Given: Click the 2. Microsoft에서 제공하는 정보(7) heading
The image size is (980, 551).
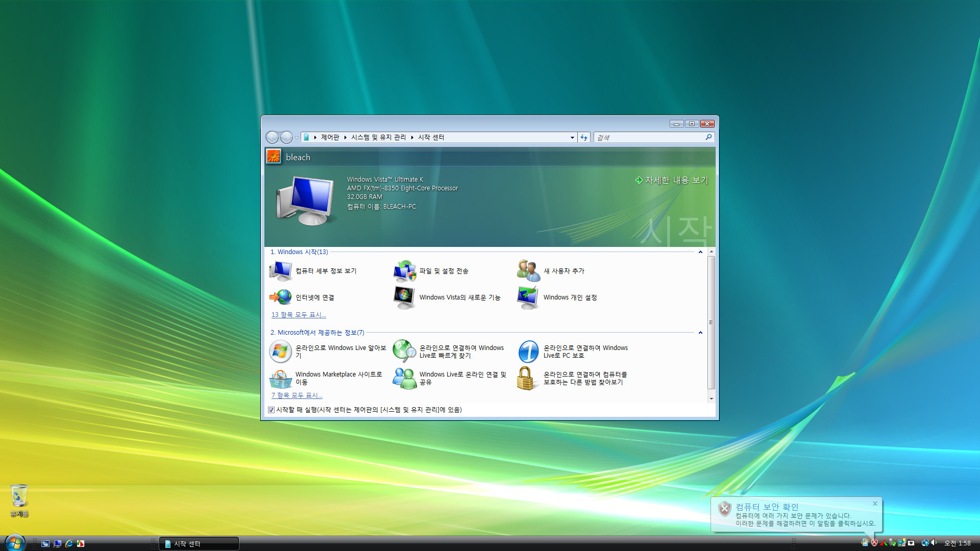Looking at the screenshot, I should pyautogui.click(x=317, y=333).
